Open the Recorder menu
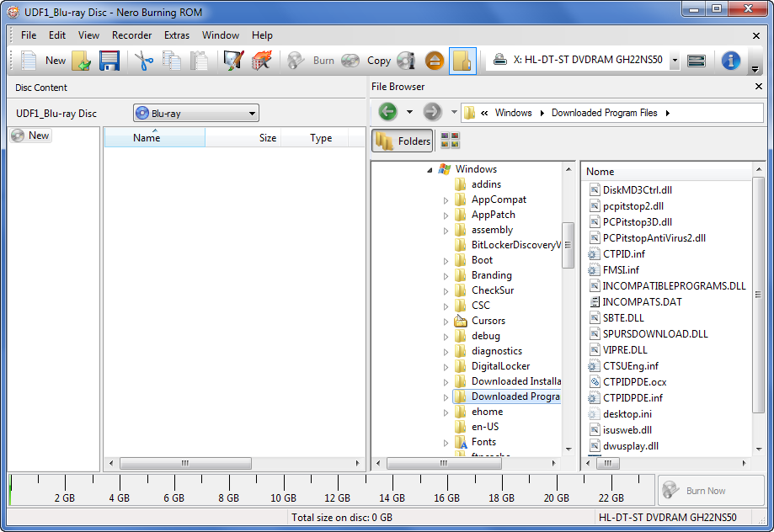 pyautogui.click(x=131, y=35)
